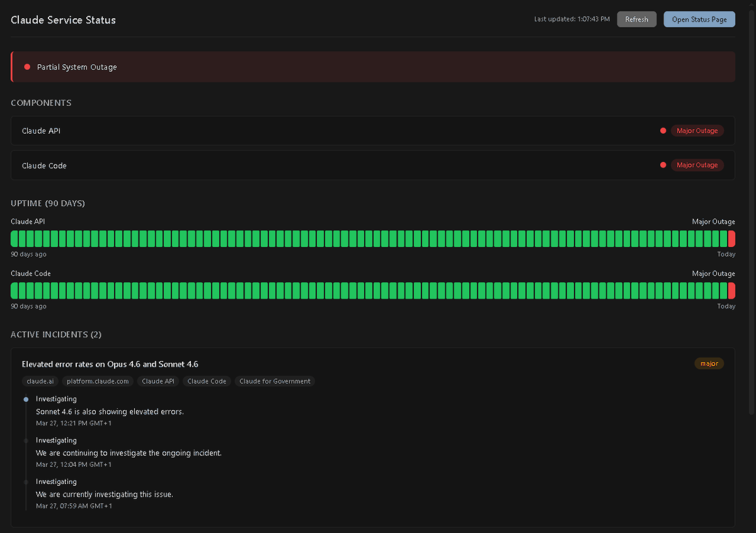
Task: Click first green bar in Claude Code uptime
Action: coord(14,290)
